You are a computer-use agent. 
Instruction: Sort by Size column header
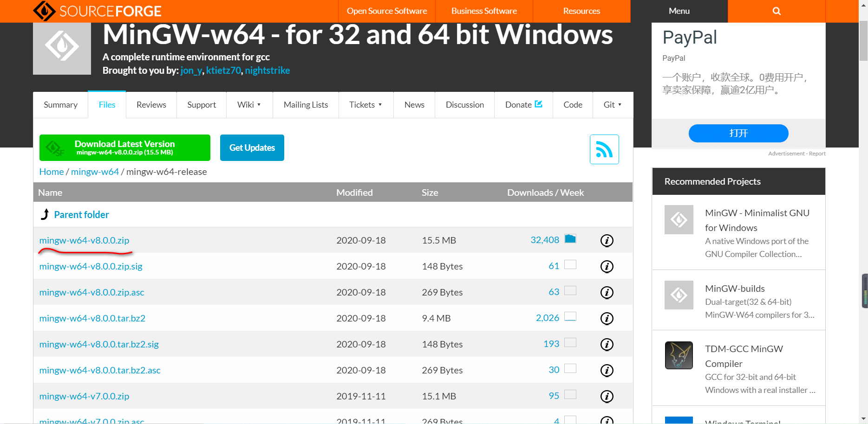(430, 193)
